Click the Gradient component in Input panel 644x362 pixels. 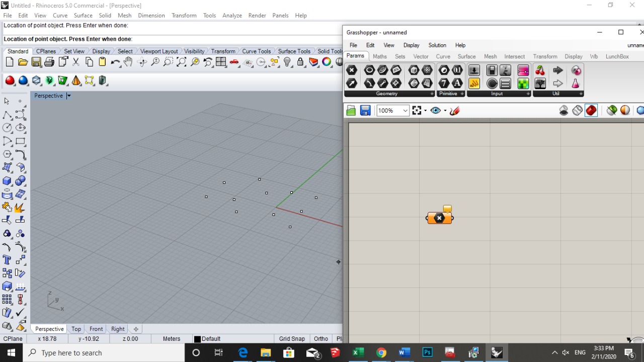523,70
